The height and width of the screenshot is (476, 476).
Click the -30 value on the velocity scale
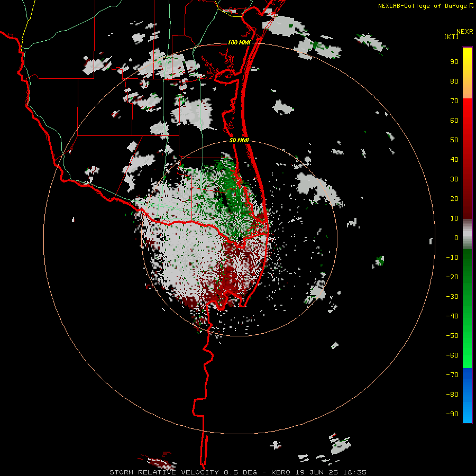(452, 297)
